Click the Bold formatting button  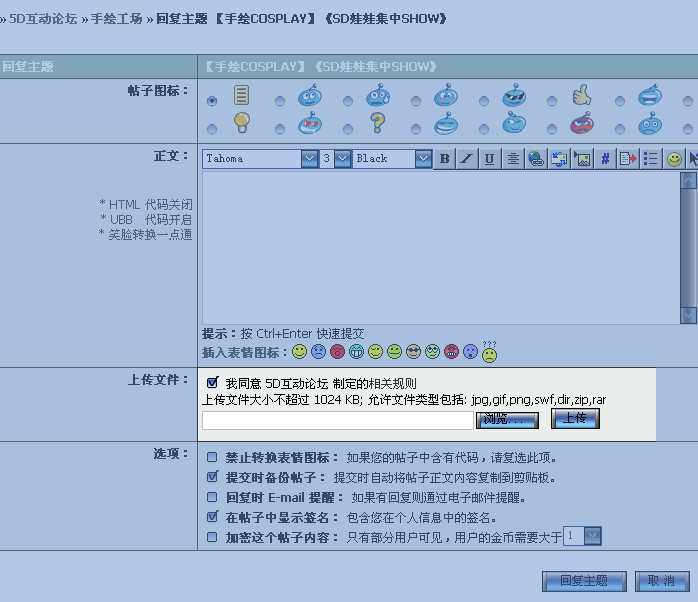pos(444,159)
